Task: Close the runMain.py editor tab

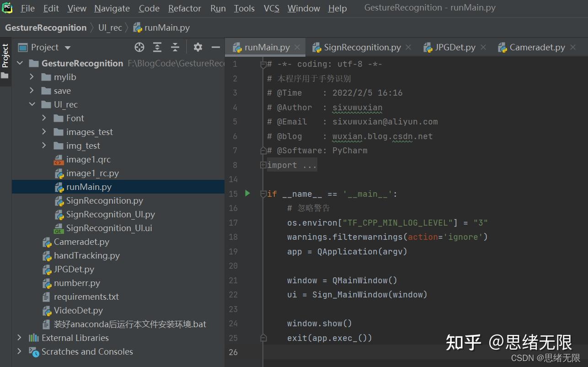Action: pos(297,47)
